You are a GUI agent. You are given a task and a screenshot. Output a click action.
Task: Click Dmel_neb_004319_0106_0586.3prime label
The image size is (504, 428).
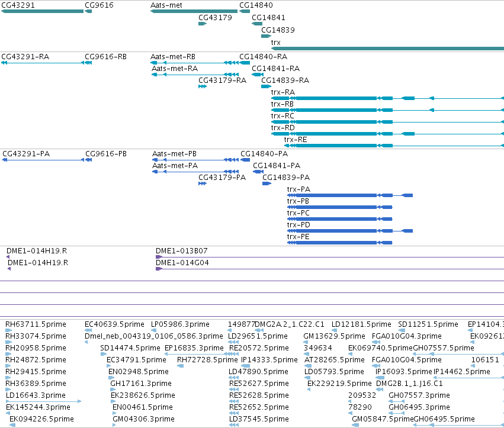(153, 336)
